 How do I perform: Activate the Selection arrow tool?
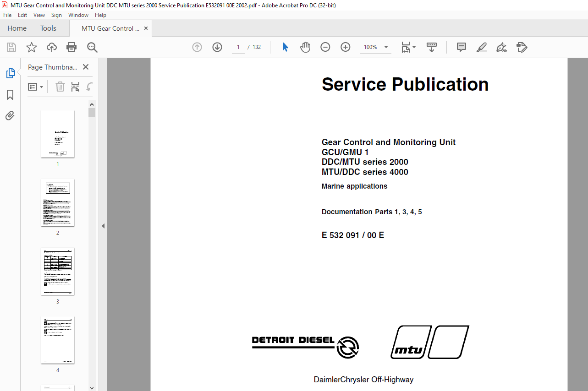point(285,47)
